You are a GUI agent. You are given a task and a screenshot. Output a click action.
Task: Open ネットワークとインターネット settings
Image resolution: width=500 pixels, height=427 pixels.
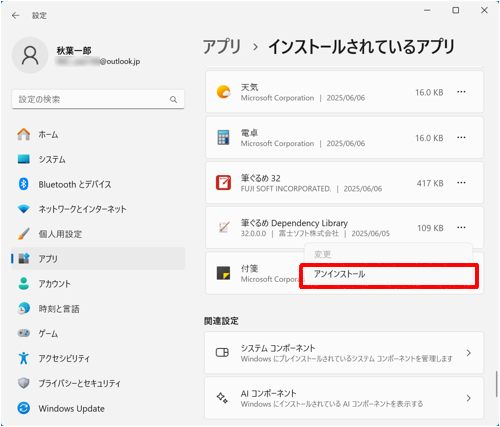coord(98,209)
